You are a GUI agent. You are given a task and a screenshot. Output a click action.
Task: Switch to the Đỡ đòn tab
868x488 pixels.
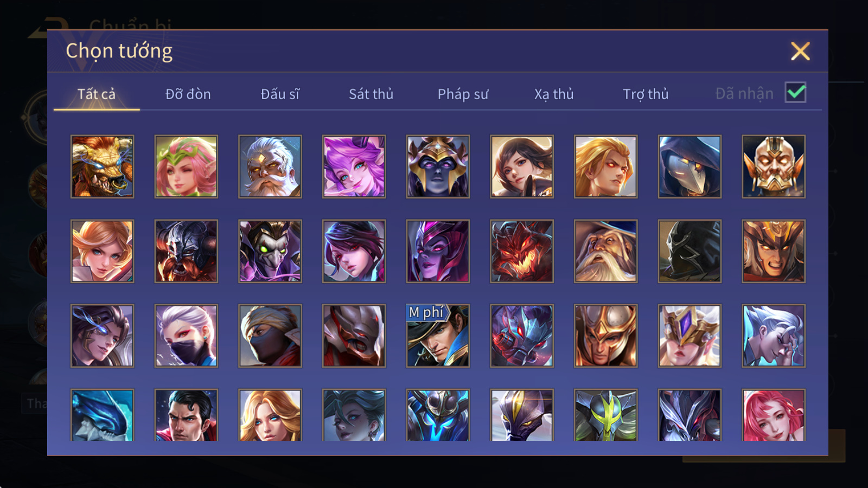click(x=188, y=94)
